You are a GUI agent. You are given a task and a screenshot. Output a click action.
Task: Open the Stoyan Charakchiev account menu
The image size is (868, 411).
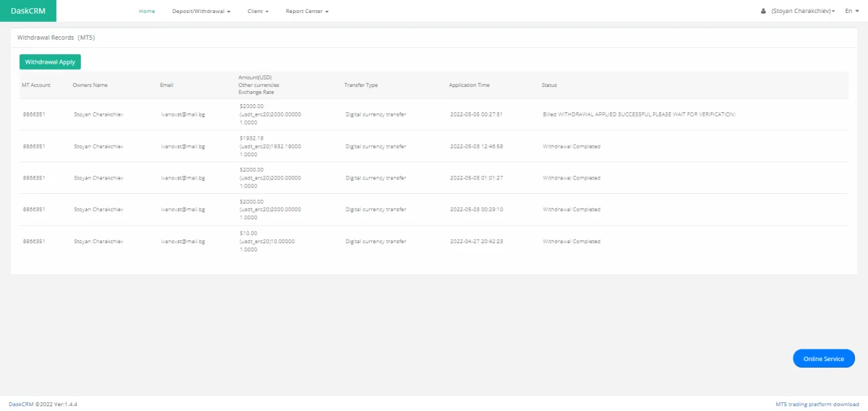[802, 12]
